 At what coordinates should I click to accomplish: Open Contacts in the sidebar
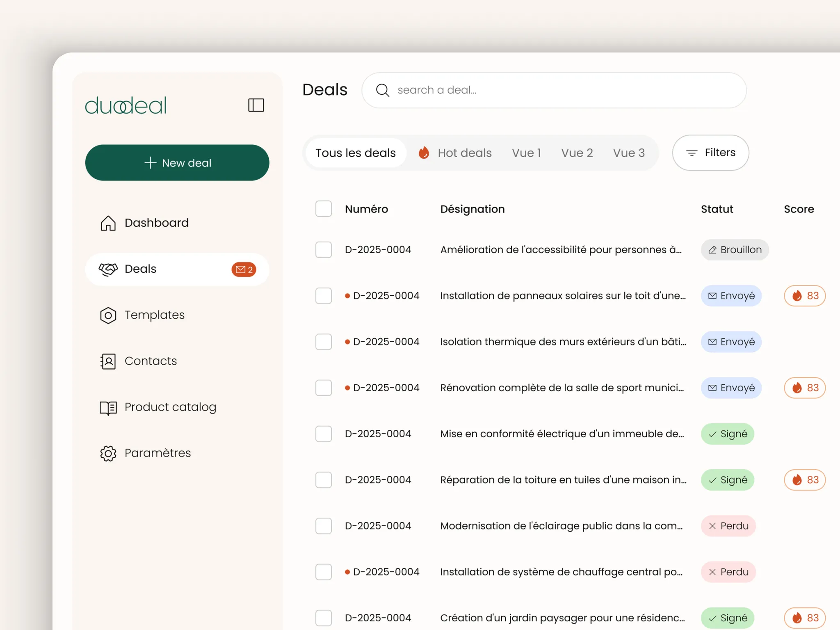coord(177,361)
